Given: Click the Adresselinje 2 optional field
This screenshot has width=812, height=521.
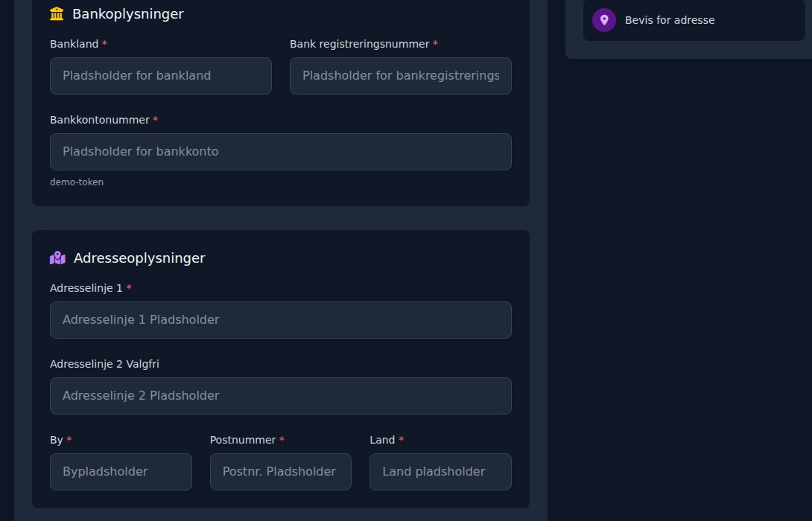Looking at the screenshot, I should click(281, 396).
